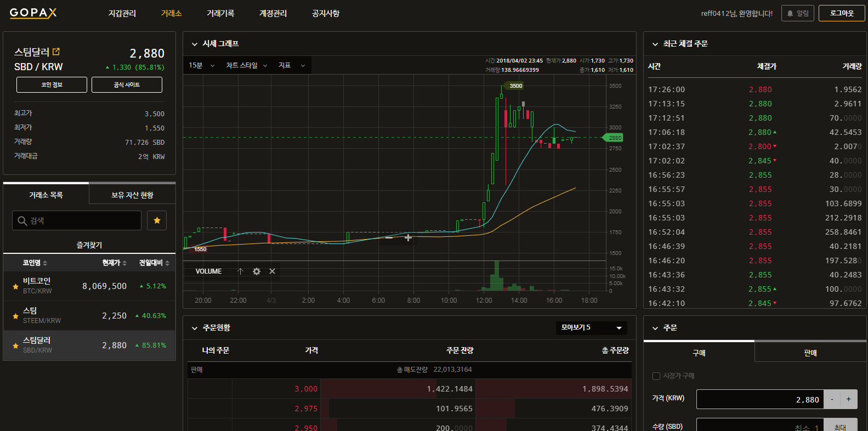Viewport: 868px width, 431px height.
Task: Toggle favorite star for 스팀달러 SBD/KRW
Action: coord(15,345)
